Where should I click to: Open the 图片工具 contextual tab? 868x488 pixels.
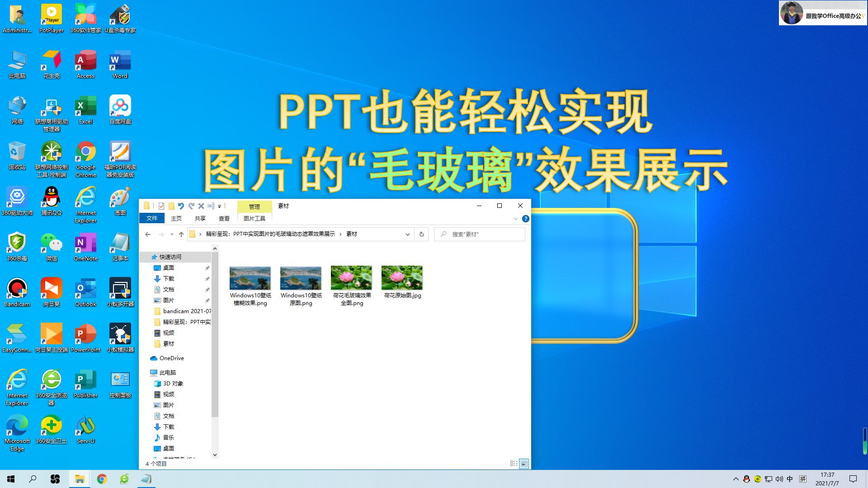(255, 218)
